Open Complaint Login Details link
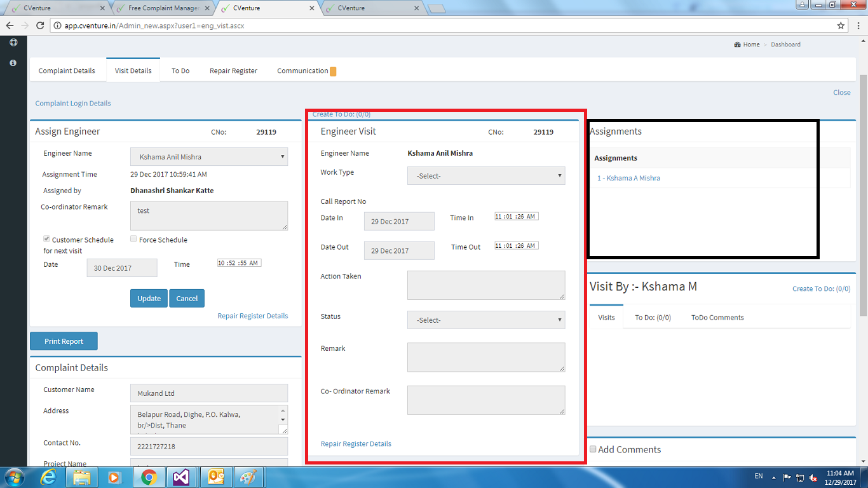Screen dimensions: 868x488 tap(73, 104)
